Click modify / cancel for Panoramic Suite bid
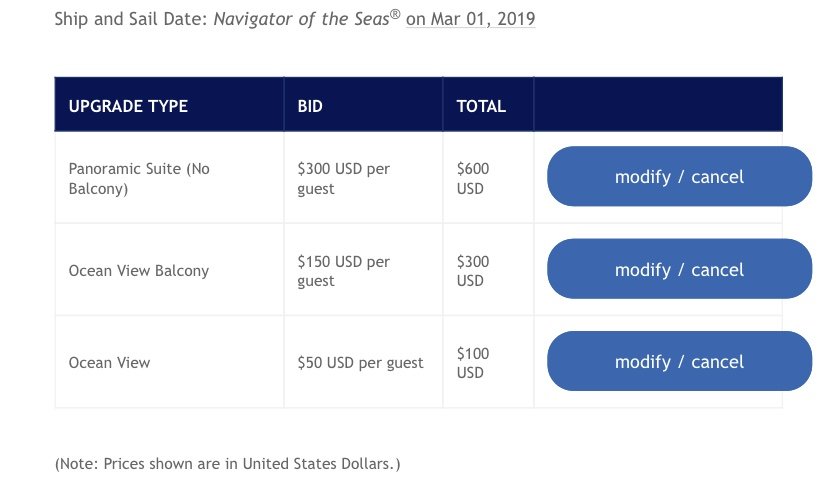This screenshot has width=828, height=500. 679,176
